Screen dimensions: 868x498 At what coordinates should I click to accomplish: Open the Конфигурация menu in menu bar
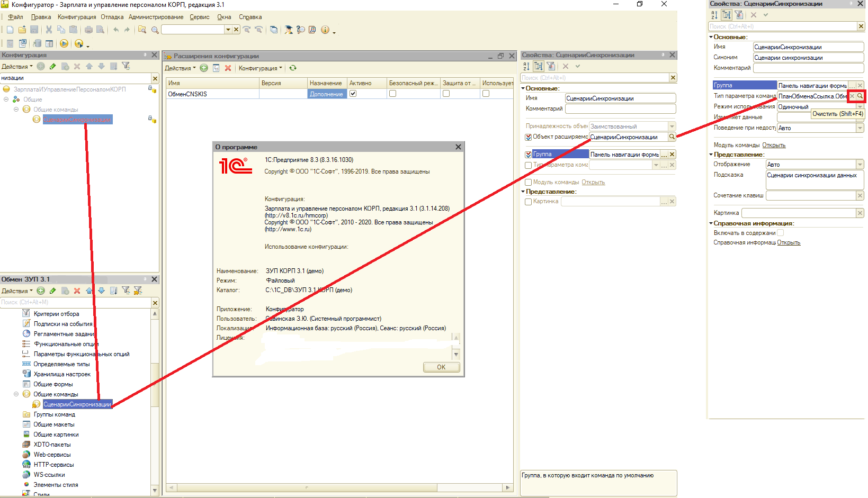[x=77, y=17]
